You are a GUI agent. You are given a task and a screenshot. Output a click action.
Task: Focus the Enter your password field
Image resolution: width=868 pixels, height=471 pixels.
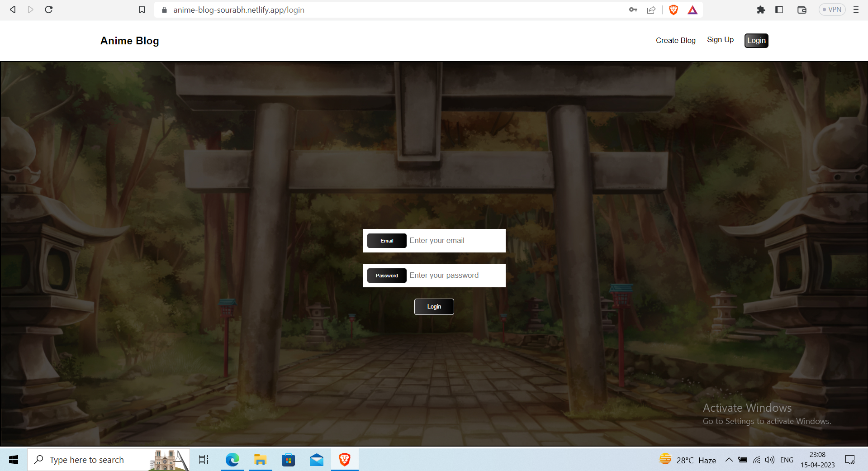tap(455, 276)
